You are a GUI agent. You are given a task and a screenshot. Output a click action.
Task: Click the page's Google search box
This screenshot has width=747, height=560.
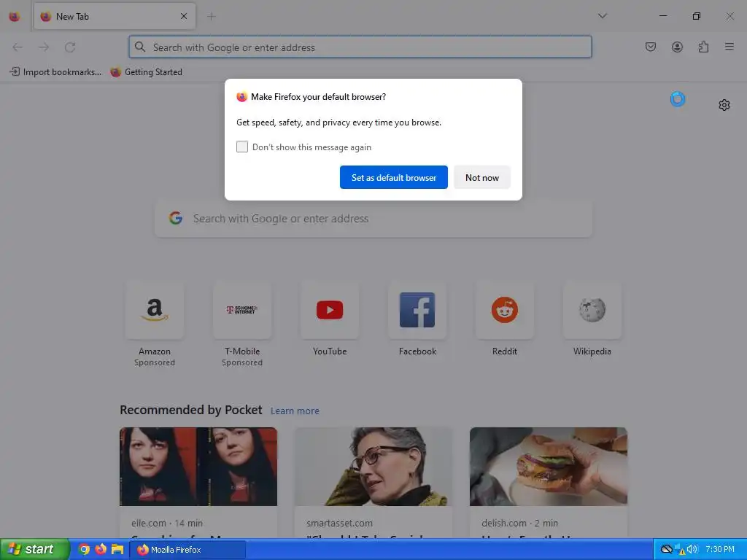[373, 219]
